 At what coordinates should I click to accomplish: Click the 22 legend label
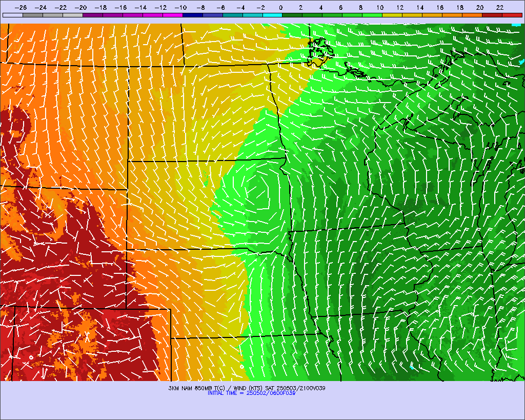click(x=500, y=7)
